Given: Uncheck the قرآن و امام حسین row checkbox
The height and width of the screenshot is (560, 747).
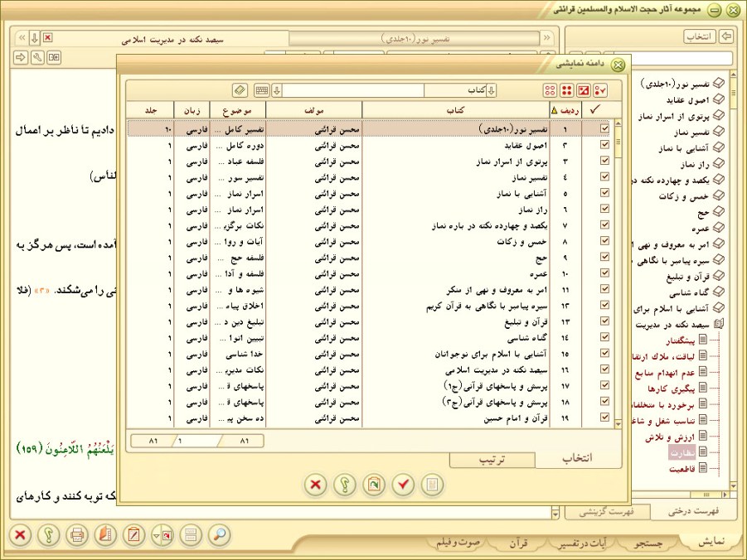Looking at the screenshot, I should click(604, 418).
